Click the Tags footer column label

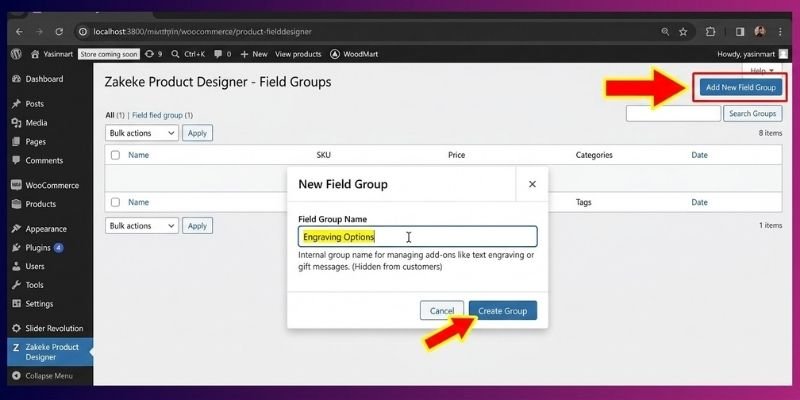point(583,203)
